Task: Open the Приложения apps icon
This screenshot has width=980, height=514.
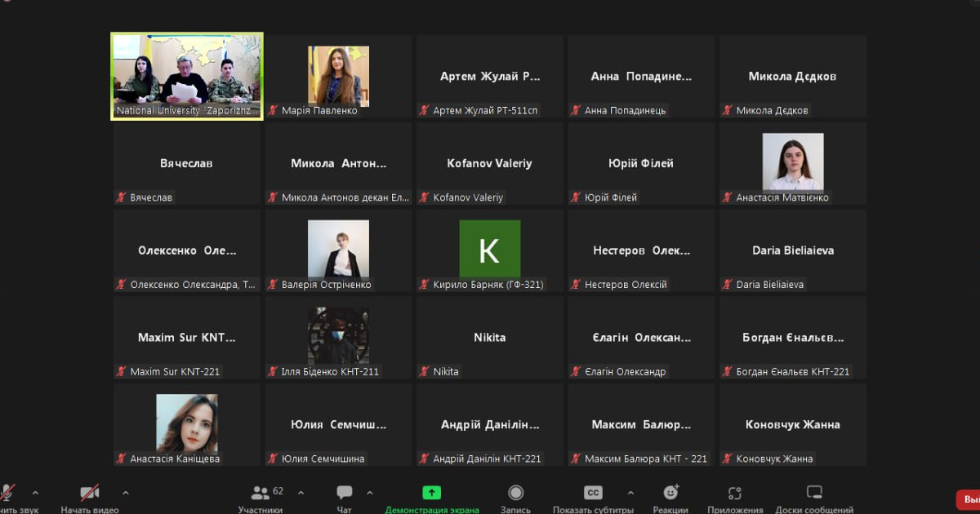Action: [x=734, y=493]
